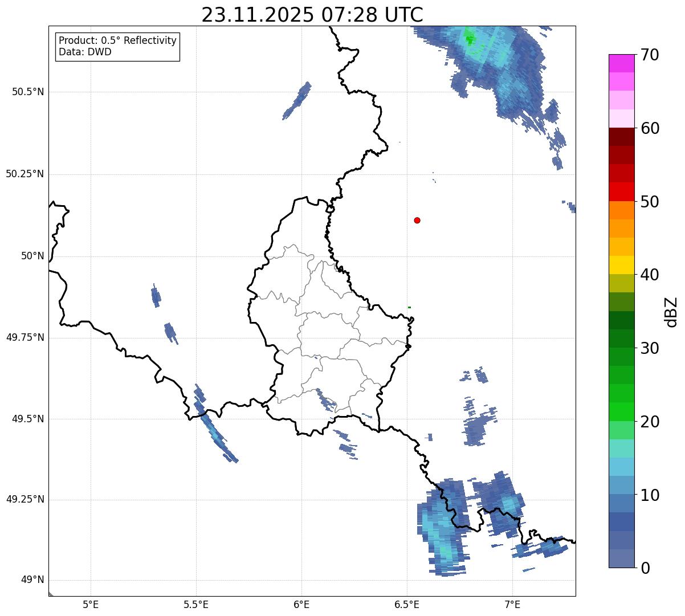Click the magenta top colorbar segment
685x616 pixels.
[622, 63]
